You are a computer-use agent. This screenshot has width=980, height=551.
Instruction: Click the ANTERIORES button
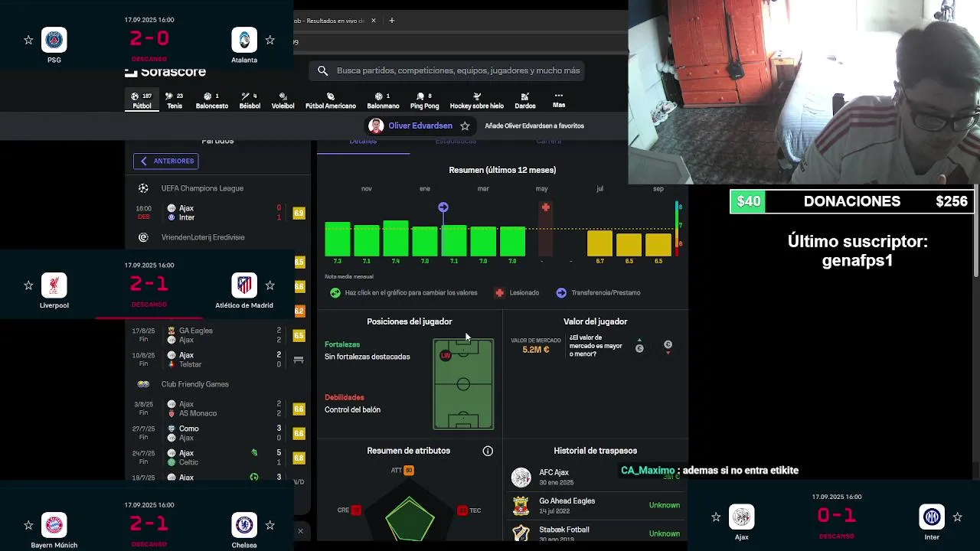(166, 161)
